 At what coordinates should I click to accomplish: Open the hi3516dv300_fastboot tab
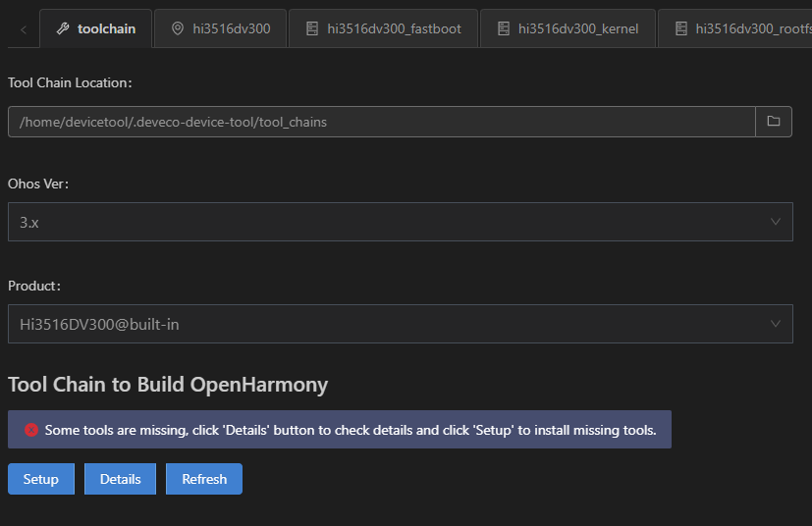[x=384, y=28]
